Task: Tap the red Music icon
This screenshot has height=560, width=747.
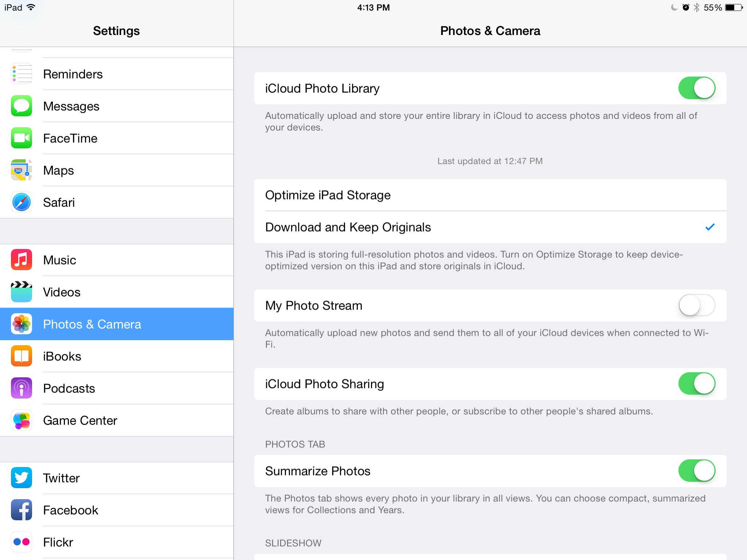Action: tap(22, 260)
